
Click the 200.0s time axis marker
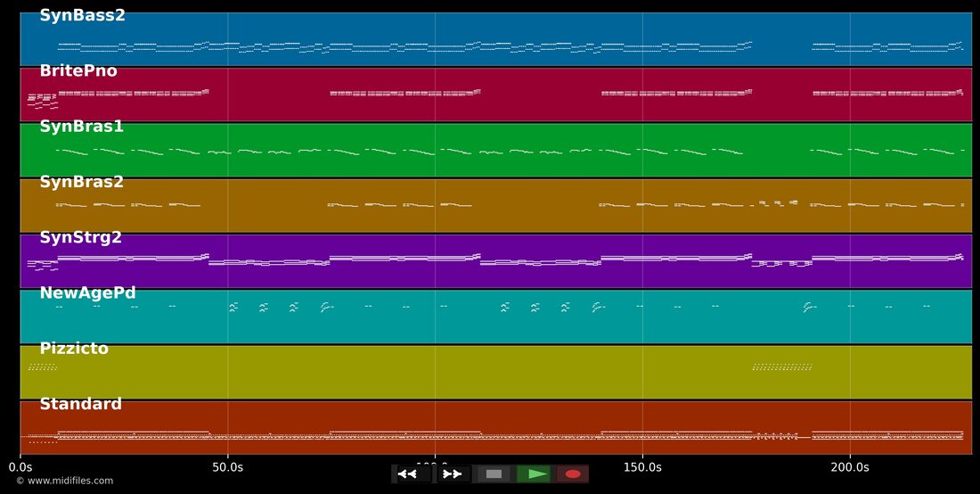(x=850, y=467)
